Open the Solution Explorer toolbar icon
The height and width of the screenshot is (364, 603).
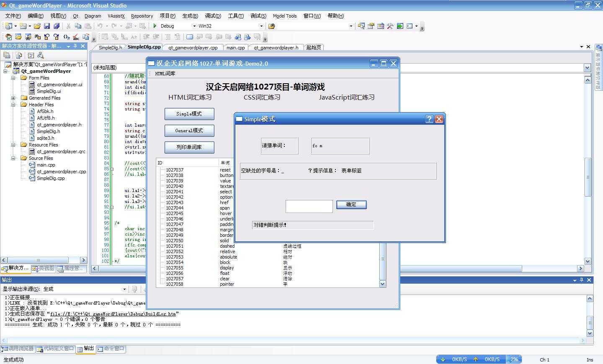pos(361,26)
